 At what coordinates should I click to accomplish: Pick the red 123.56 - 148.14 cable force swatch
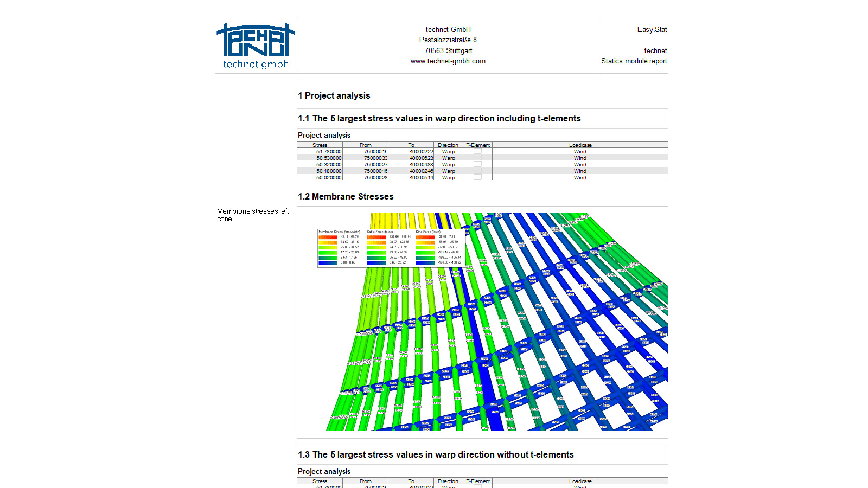pos(376,237)
